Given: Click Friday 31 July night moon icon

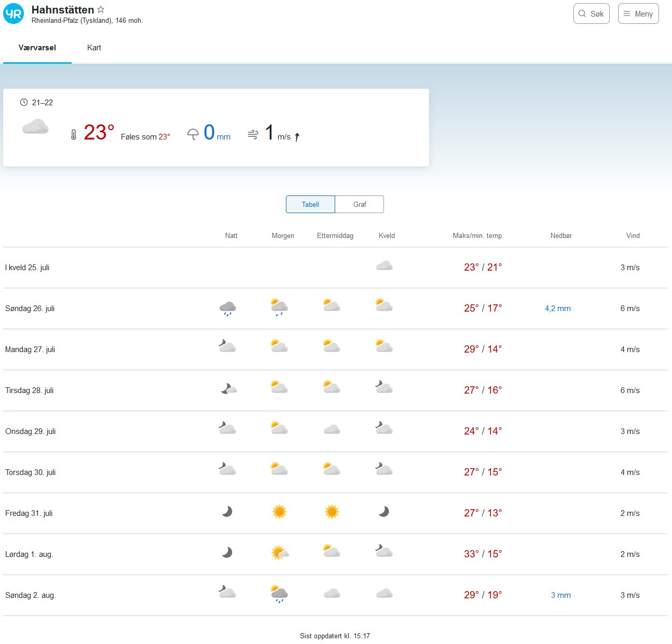Looking at the screenshot, I should pos(227,512).
